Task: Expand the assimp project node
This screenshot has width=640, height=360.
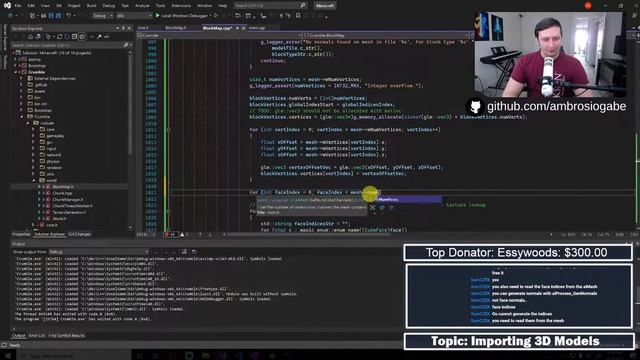Action: (x=16, y=59)
